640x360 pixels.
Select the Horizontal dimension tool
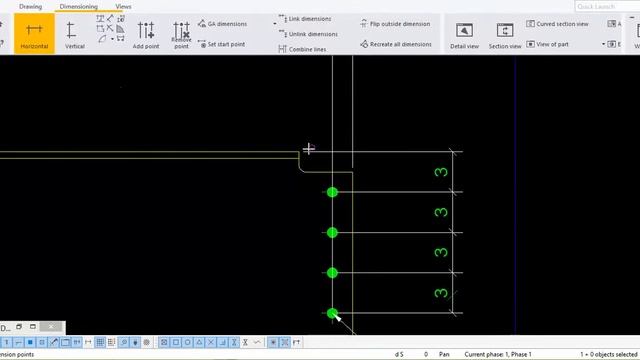(34, 34)
